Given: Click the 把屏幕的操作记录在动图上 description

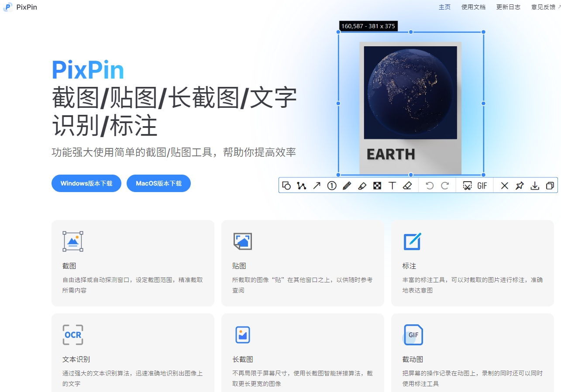Looking at the screenshot, I should pyautogui.click(x=472, y=378).
